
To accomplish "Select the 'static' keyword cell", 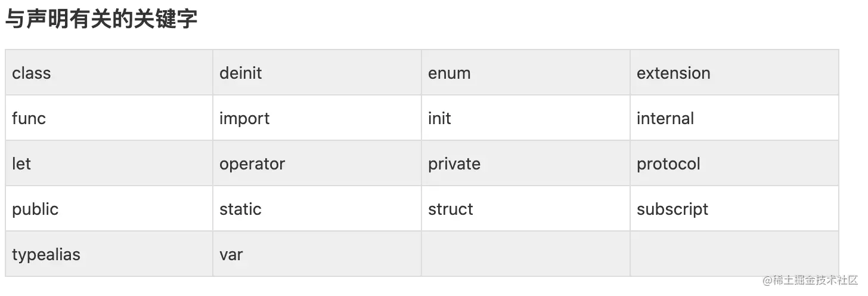I will click(x=317, y=209).
